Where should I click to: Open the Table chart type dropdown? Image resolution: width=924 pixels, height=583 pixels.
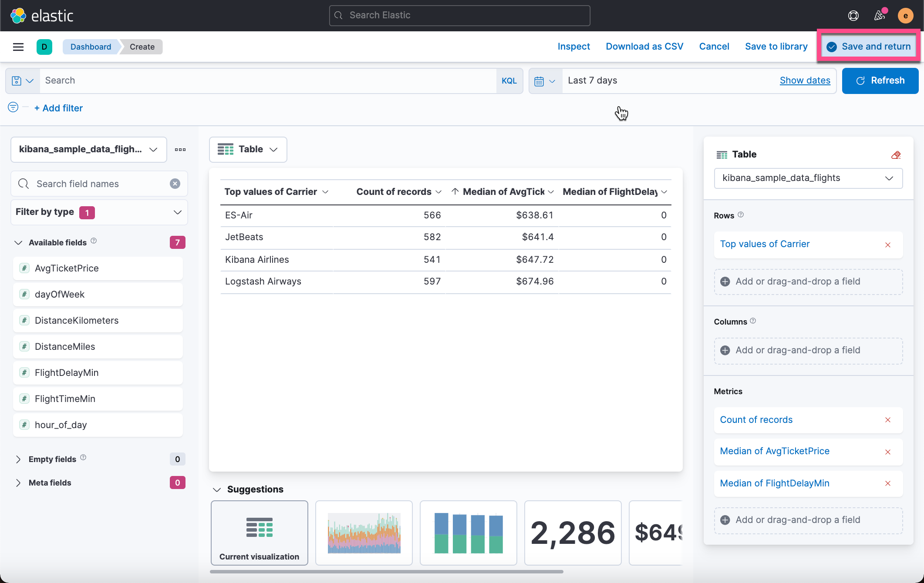point(248,150)
